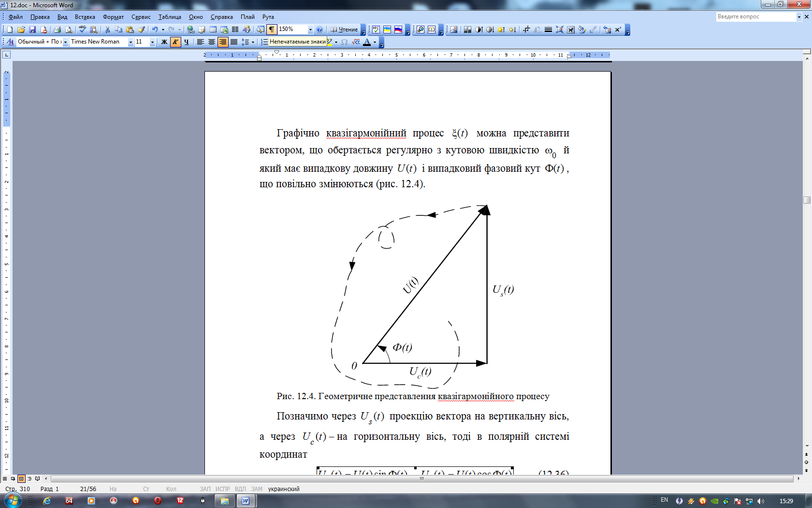Open Internet Explorer from the taskbar
Viewport: 812px width, 508px height.
click(47, 501)
